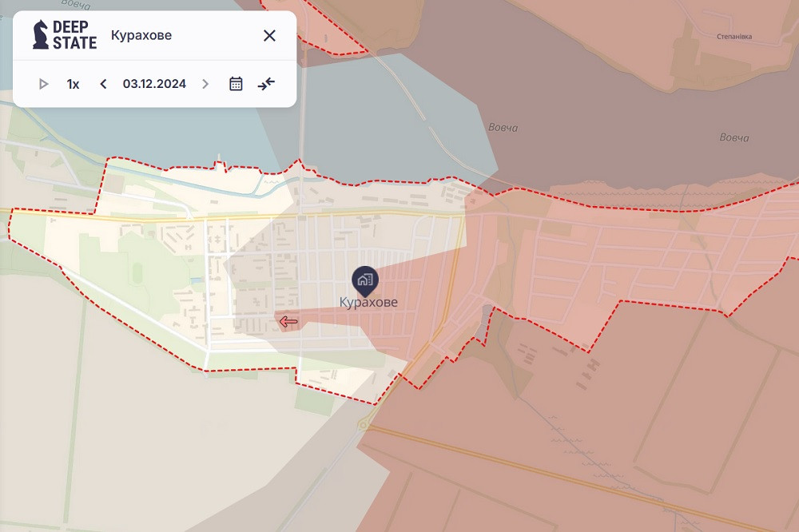Click the Курахове city marker pin
The image size is (799, 532).
click(365, 280)
